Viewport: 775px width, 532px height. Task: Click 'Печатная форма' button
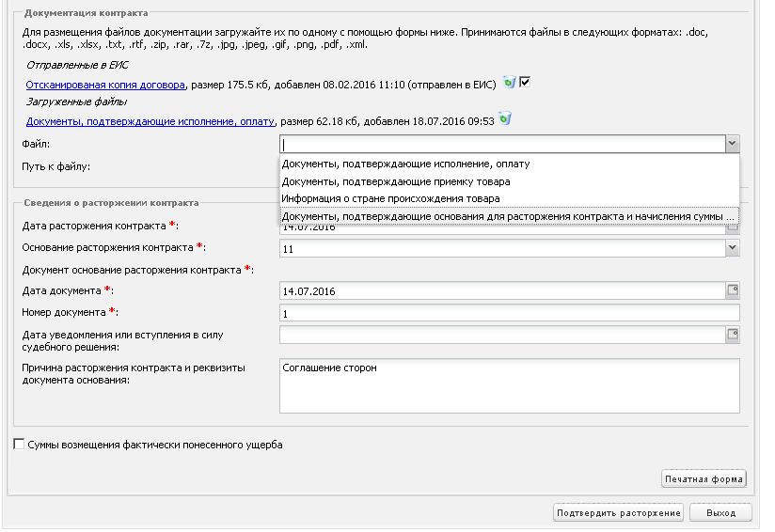pyautogui.click(x=704, y=478)
